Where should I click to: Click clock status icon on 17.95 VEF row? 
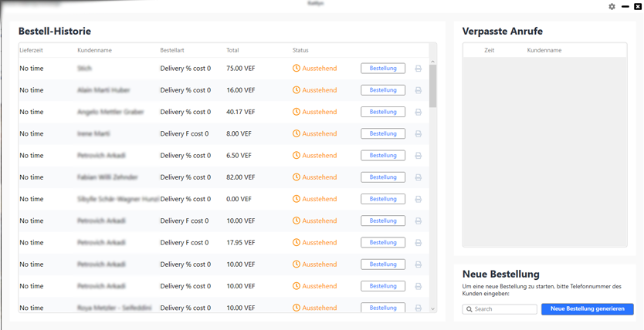click(x=297, y=242)
